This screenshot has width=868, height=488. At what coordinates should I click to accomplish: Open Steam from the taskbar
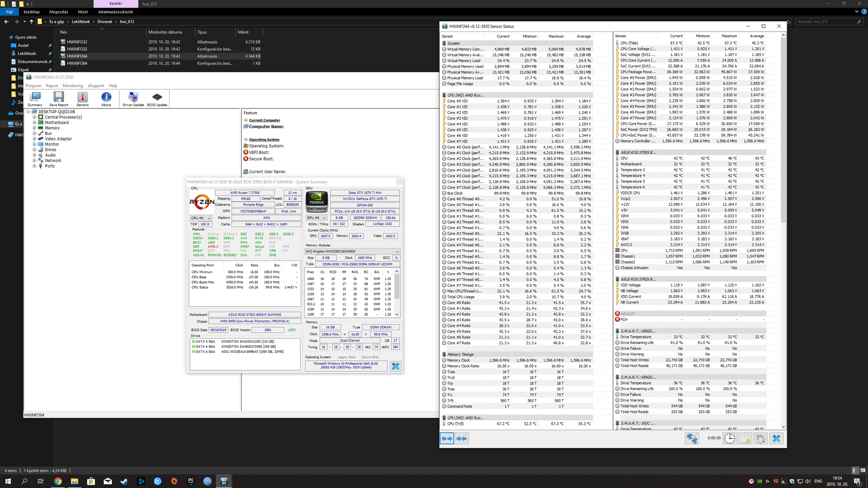pos(124,481)
